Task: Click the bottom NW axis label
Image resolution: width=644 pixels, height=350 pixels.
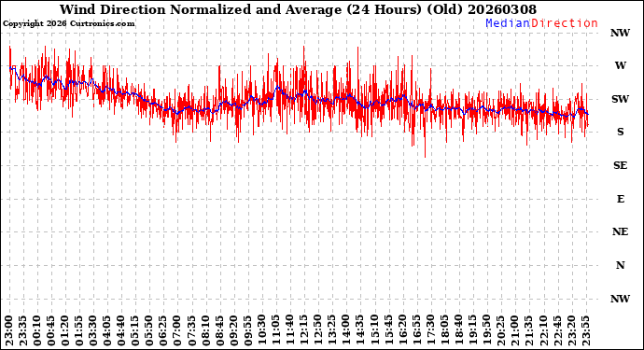Action: 620,299
